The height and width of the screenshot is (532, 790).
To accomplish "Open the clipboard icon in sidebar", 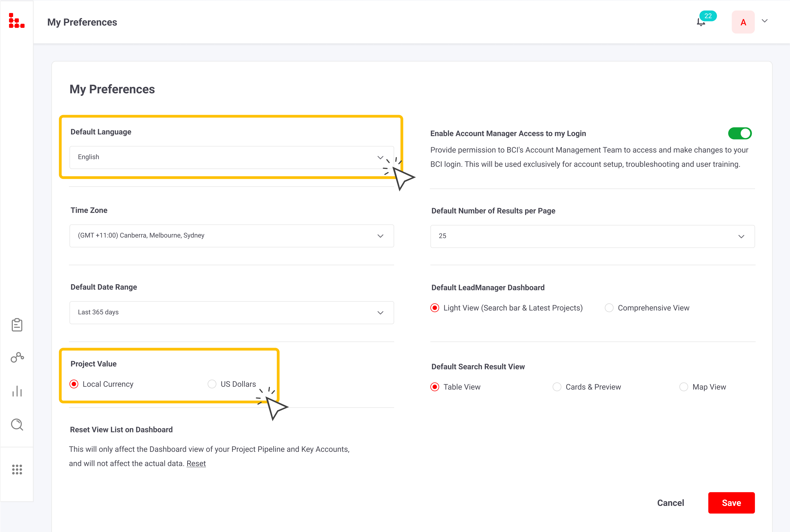I will coord(17,325).
